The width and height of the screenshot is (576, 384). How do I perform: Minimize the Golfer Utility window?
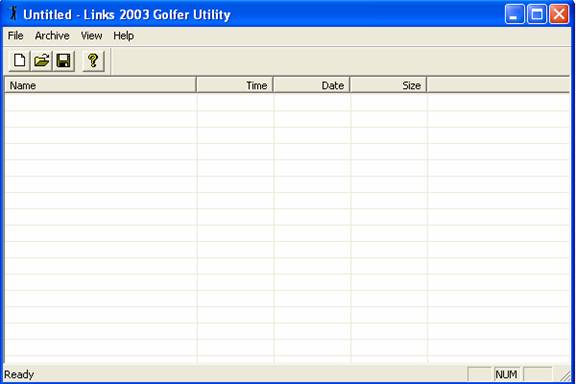[x=515, y=14]
